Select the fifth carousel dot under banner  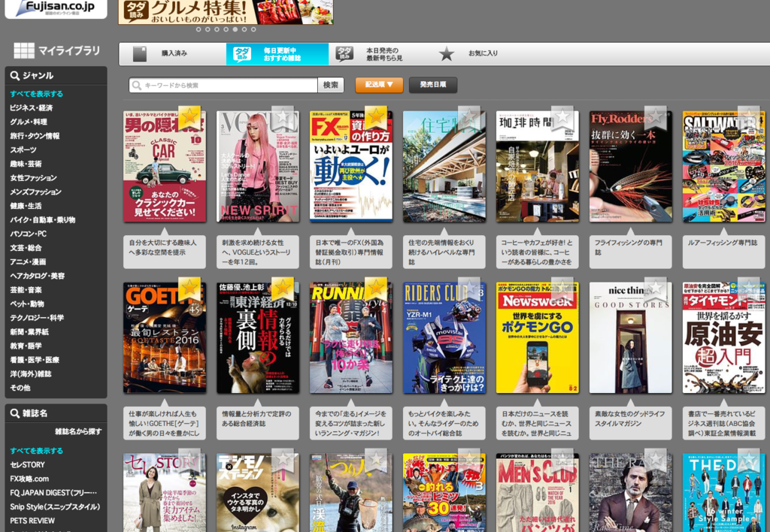(x=235, y=29)
